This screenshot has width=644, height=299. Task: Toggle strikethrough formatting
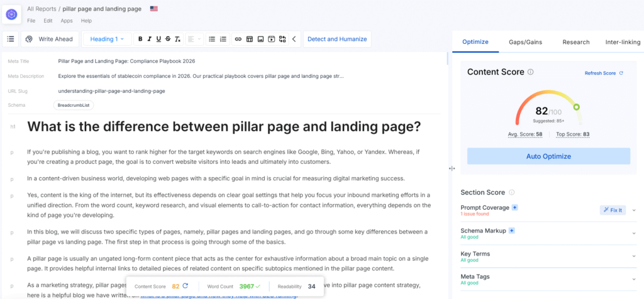tap(167, 39)
